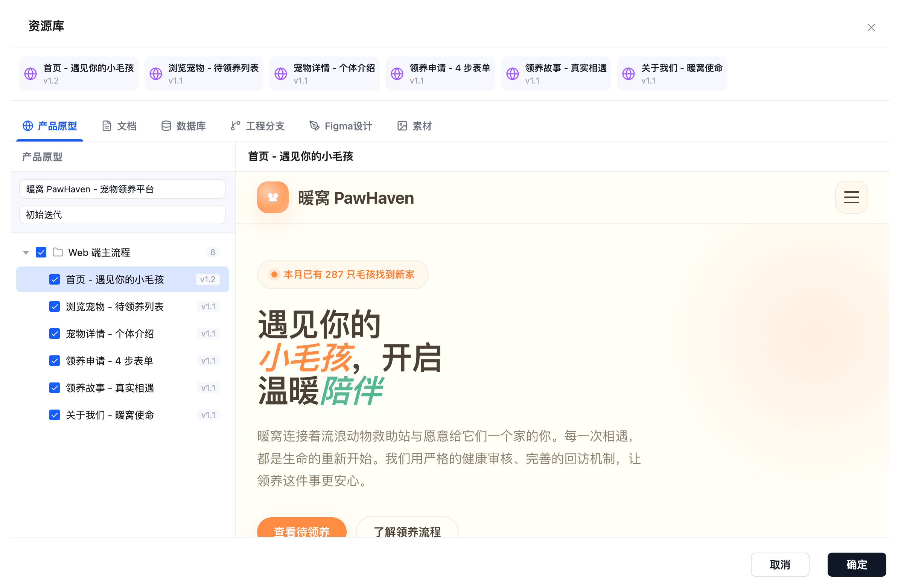The height and width of the screenshot is (588, 898).
Task: Open the 初始迭代 iteration dropdown
Action: (123, 215)
